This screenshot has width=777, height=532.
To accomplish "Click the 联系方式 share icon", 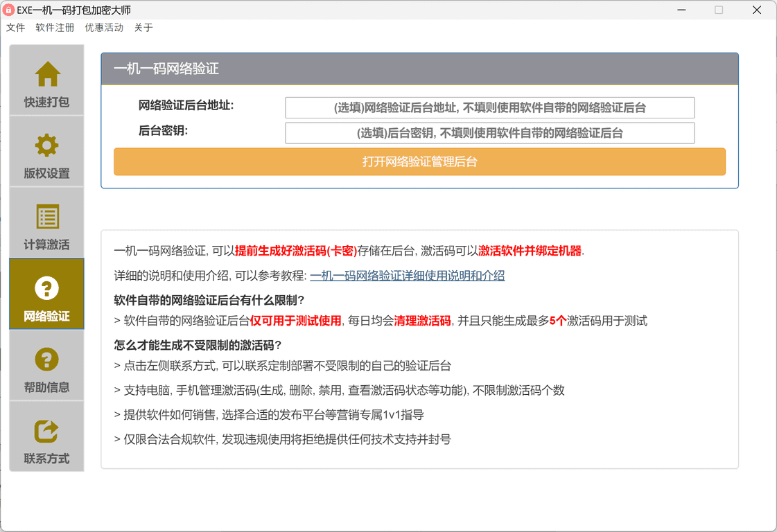I will pyautogui.click(x=46, y=431).
